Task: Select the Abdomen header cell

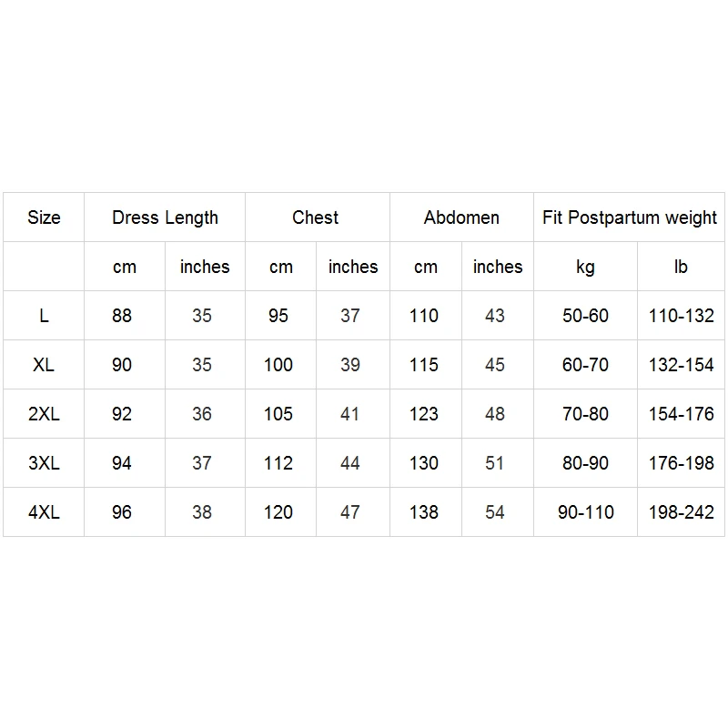Action: pyautogui.click(x=461, y=217)
